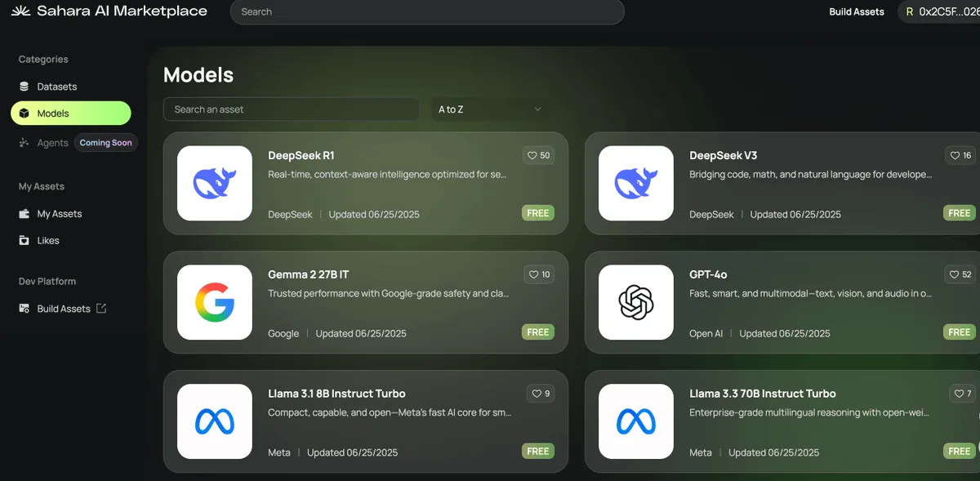Click the Google publisher name on Gemma card
The height and width of the screenshot is (481, 980).
point(283,334)
